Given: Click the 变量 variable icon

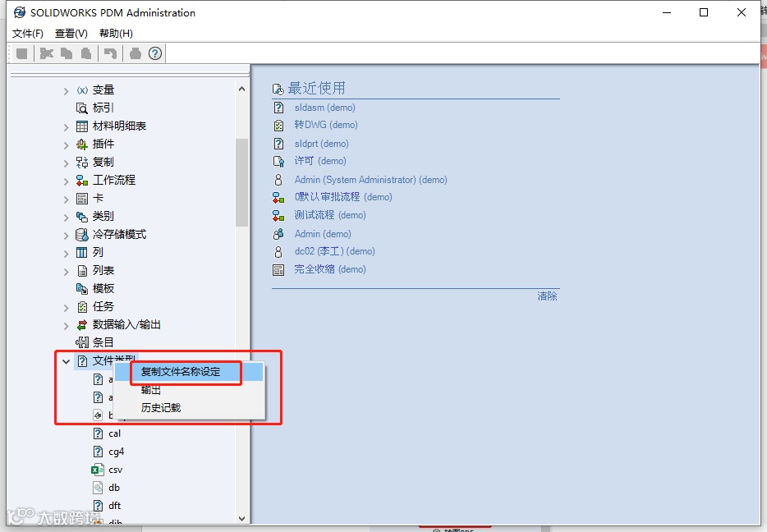Looking at the screenshot, I should click(82, 90).
